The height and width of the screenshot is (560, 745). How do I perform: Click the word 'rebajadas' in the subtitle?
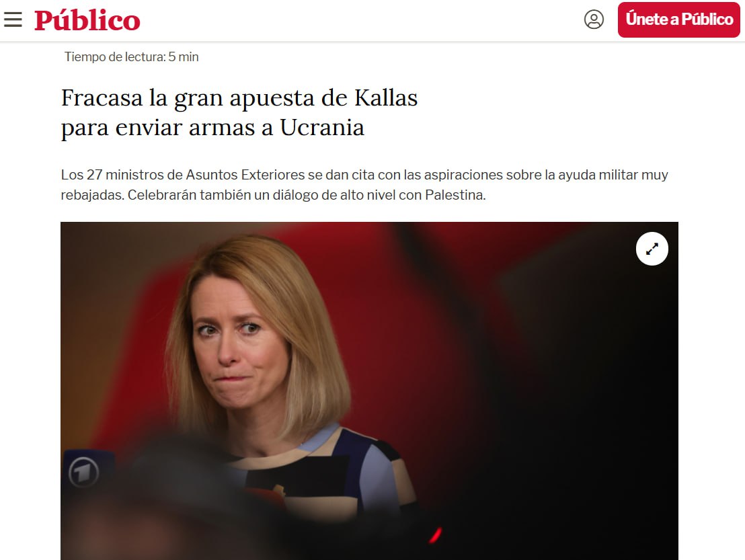click(92, 195)
